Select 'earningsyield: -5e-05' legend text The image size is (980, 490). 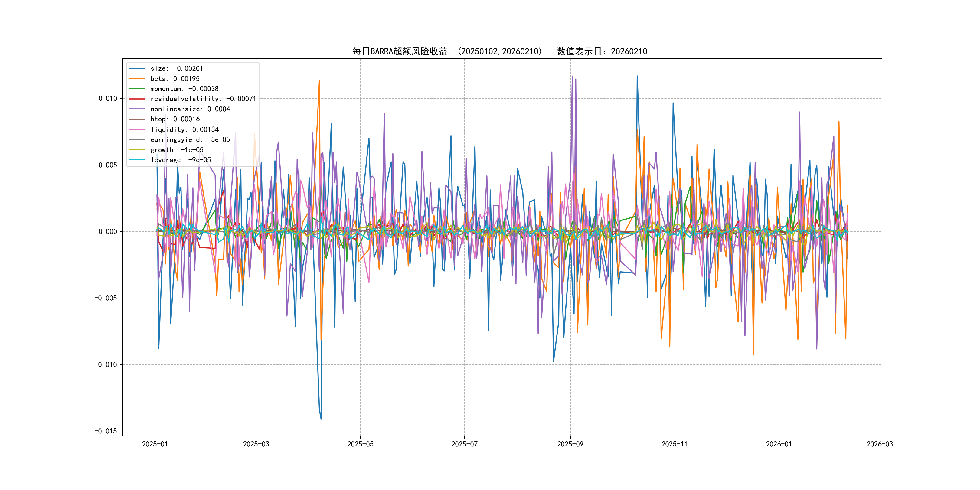pyautogui.click(x=190, y=140)
